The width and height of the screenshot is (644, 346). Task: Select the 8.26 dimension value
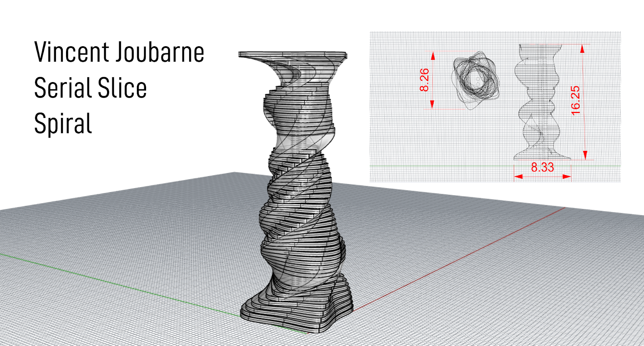424,80
